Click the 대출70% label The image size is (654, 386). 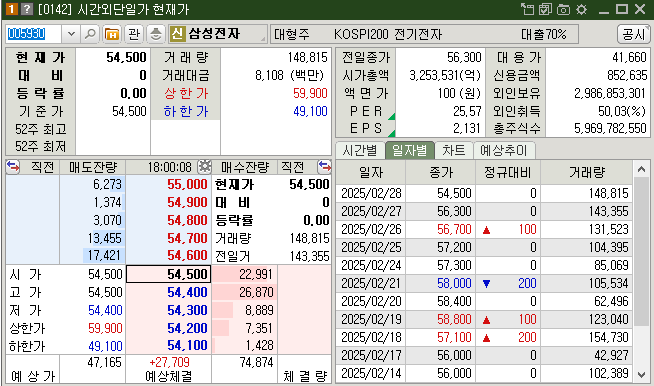pos(544,34)
